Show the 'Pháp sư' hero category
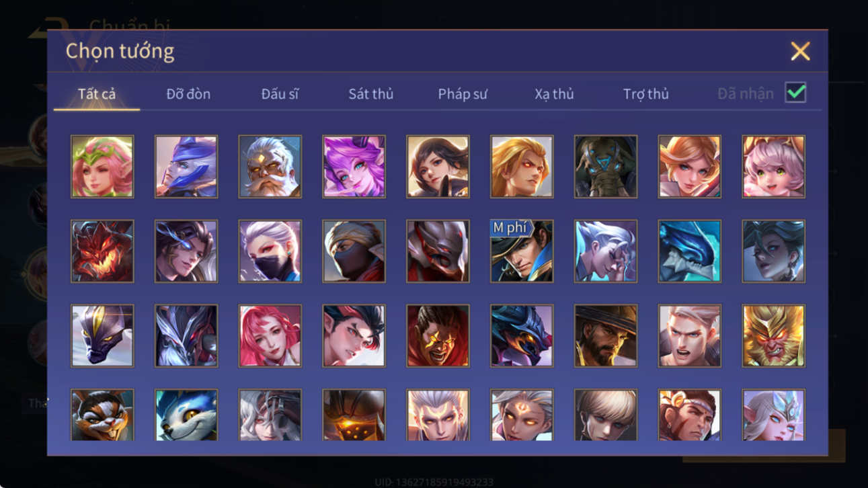Image resolution: width=868 pixels, height=488 pixels. pos(463,94)
